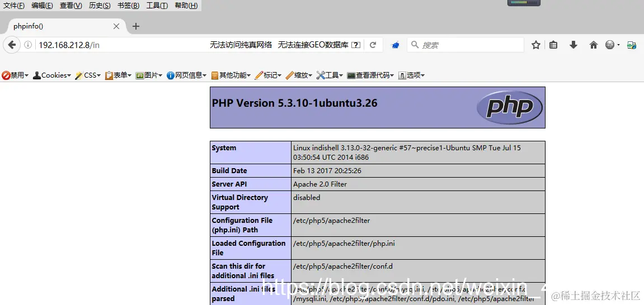644x305 pixels.
Task: Open the 帮助(H) menu
Action: coord(186,6)
